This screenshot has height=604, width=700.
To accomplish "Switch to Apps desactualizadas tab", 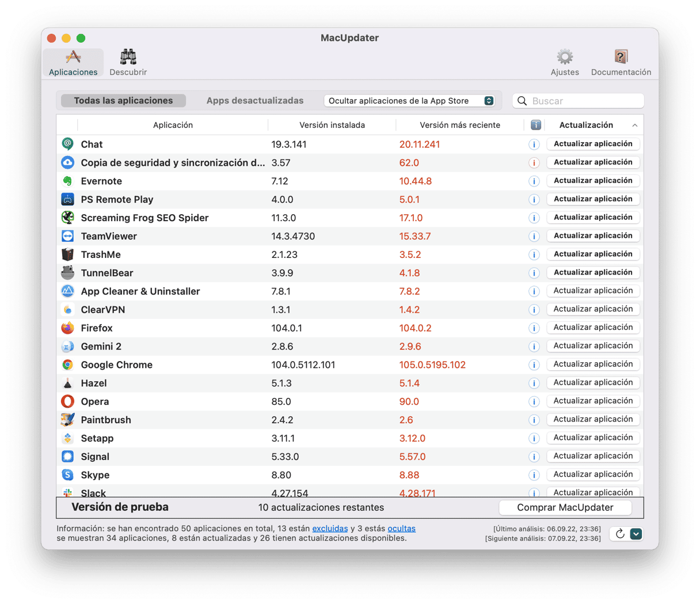I will tap(255, 101).
